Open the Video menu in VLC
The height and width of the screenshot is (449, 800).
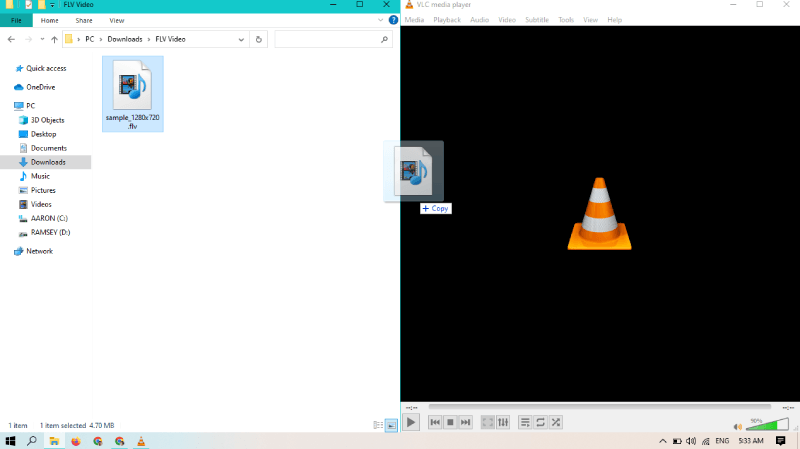pos(507,20)
